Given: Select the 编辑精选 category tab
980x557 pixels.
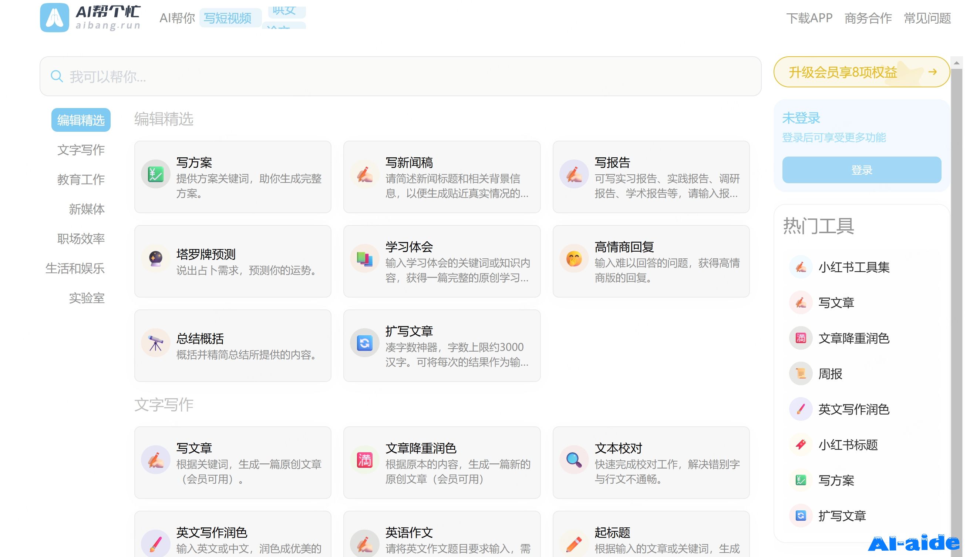Looking at the screenshot, I should click(81, 120).
